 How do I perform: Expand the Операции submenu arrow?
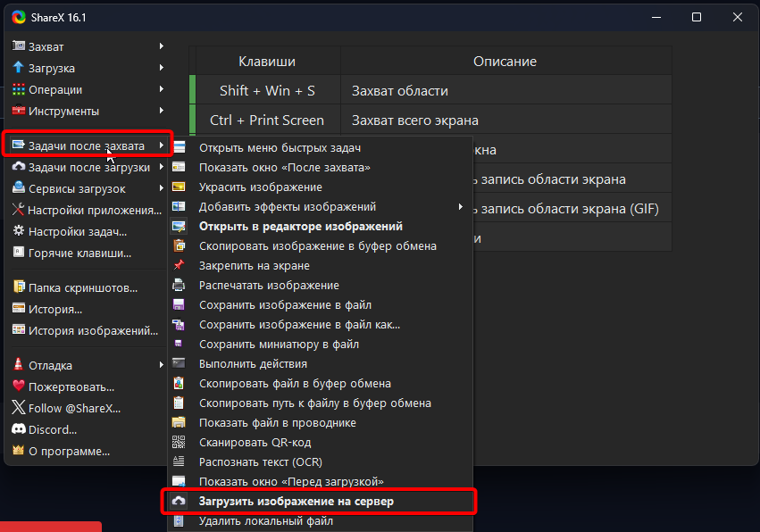pos(162,89)
